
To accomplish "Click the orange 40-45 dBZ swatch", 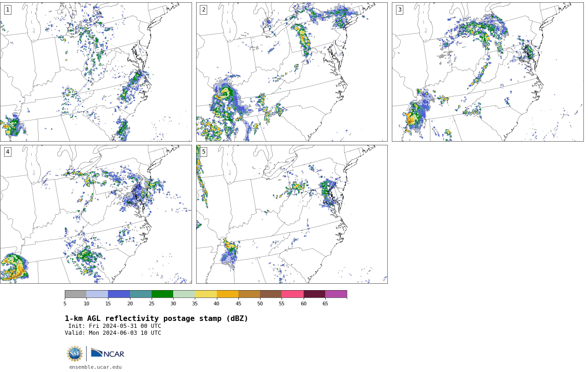I will click(227, 294).
